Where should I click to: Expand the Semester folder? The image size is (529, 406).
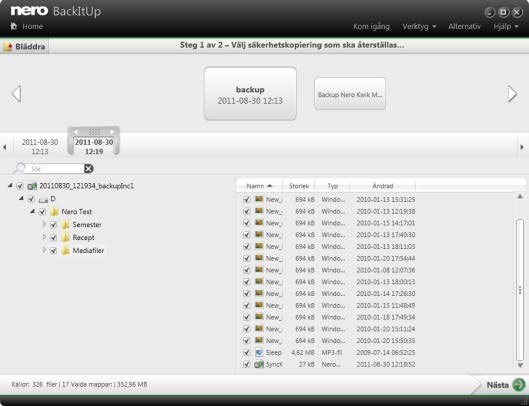pyautogui.click(x=44, y=224)
